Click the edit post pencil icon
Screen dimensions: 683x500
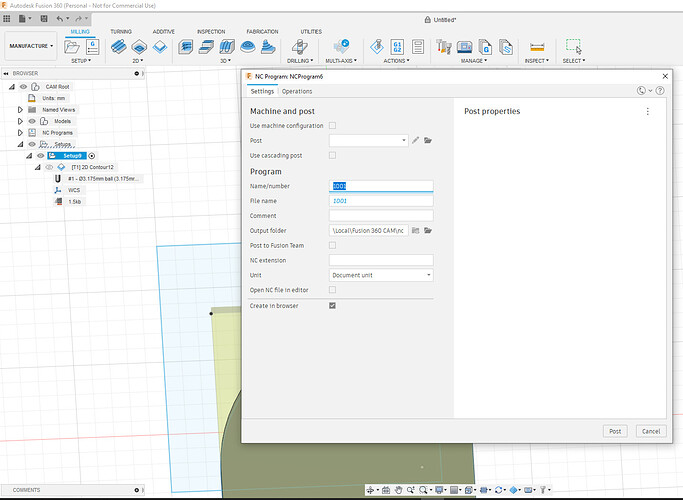(416, 141)
